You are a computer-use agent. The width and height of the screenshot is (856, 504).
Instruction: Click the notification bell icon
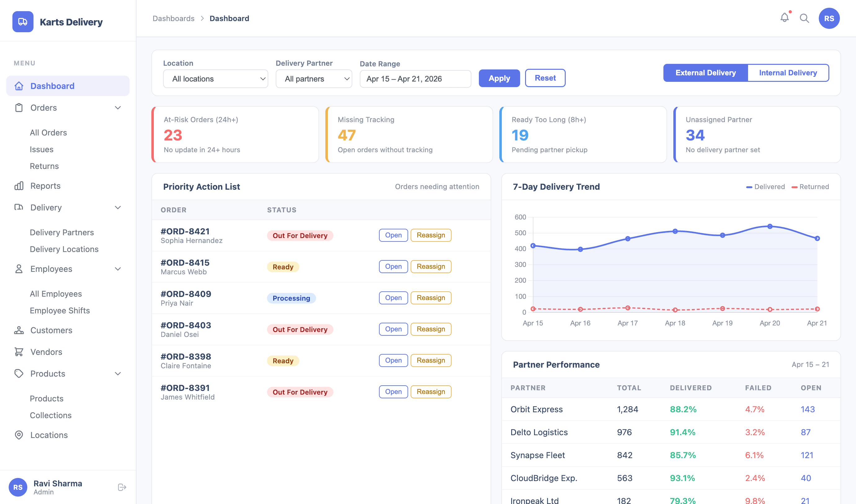click(784, 18)
